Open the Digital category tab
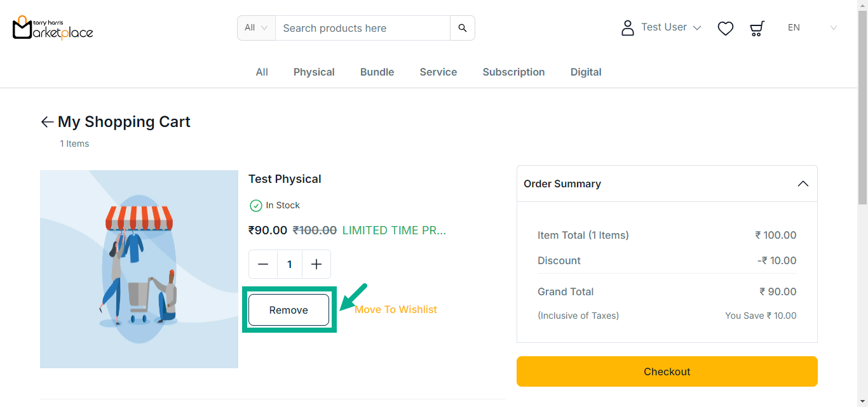Screen dimensions: 868x407 pos(586,72)
